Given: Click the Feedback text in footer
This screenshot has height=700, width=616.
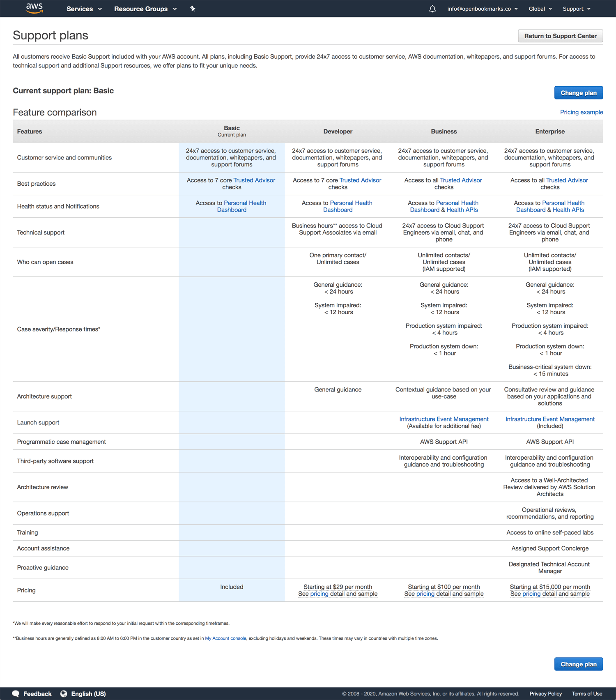Looking at the screenshot, I should [37, 693].
